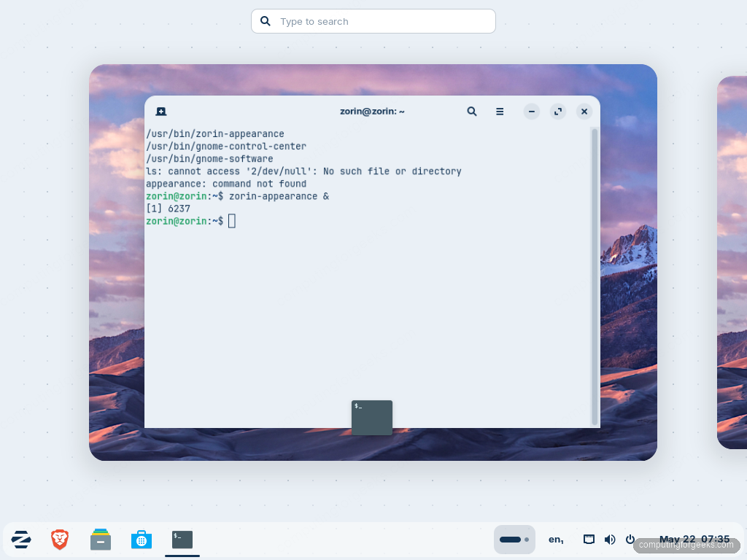The width and height of the screenshot is (747, 560).
Task: Click the magnifier icon in search bar
Action: (266, 21)
